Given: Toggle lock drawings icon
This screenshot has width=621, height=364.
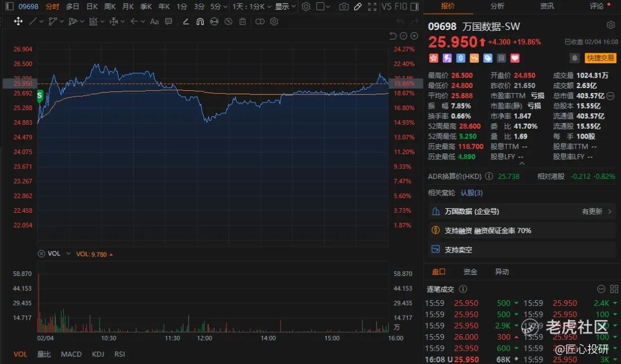Looking at the screenshot, I should (x=214, y=21).
